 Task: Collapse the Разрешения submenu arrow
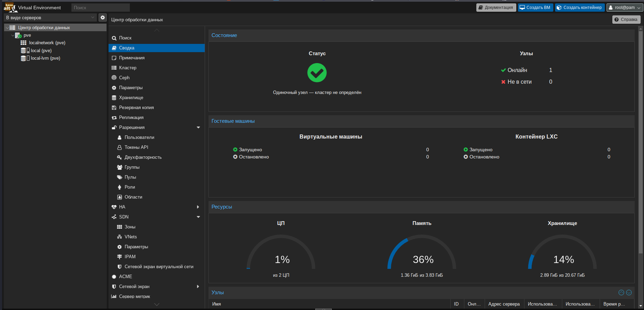click(x=198, y=128)
